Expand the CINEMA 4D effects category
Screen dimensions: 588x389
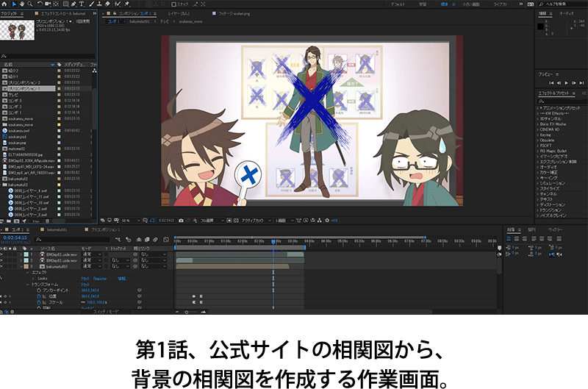(537, 129)
